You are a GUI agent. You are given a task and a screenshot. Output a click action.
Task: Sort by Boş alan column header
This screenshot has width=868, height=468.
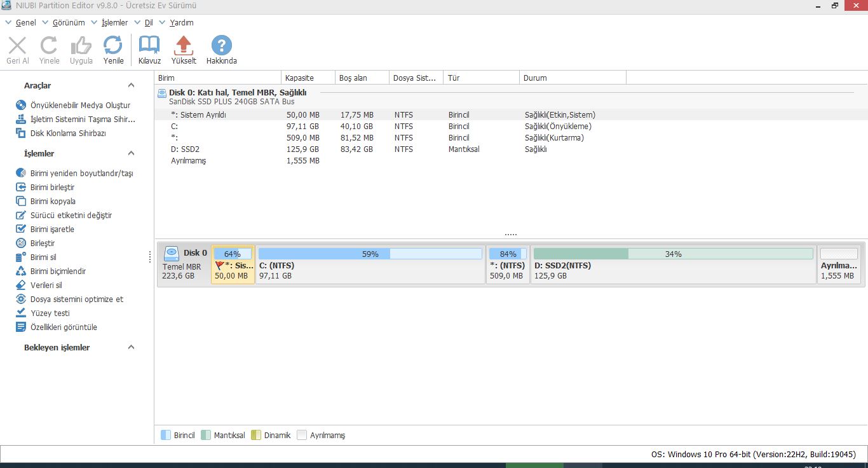[362, 78]
